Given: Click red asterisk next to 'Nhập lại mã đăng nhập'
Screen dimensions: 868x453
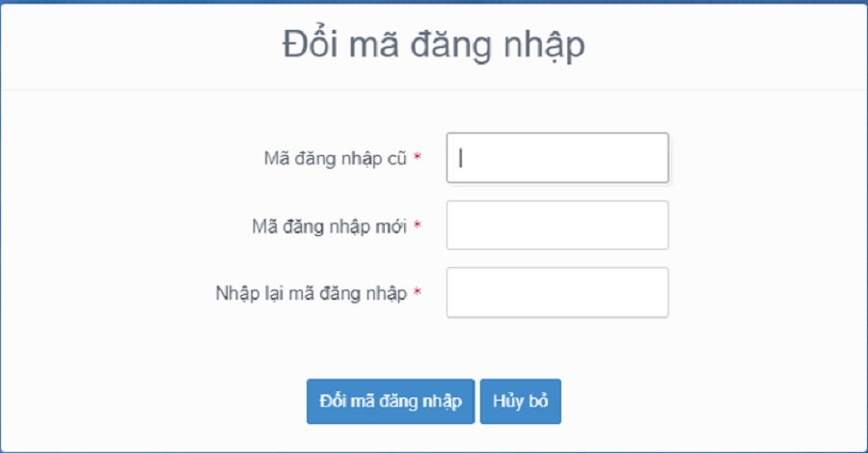Looking at the screenshot, I should pyautogui.click(x=418, y=293).
